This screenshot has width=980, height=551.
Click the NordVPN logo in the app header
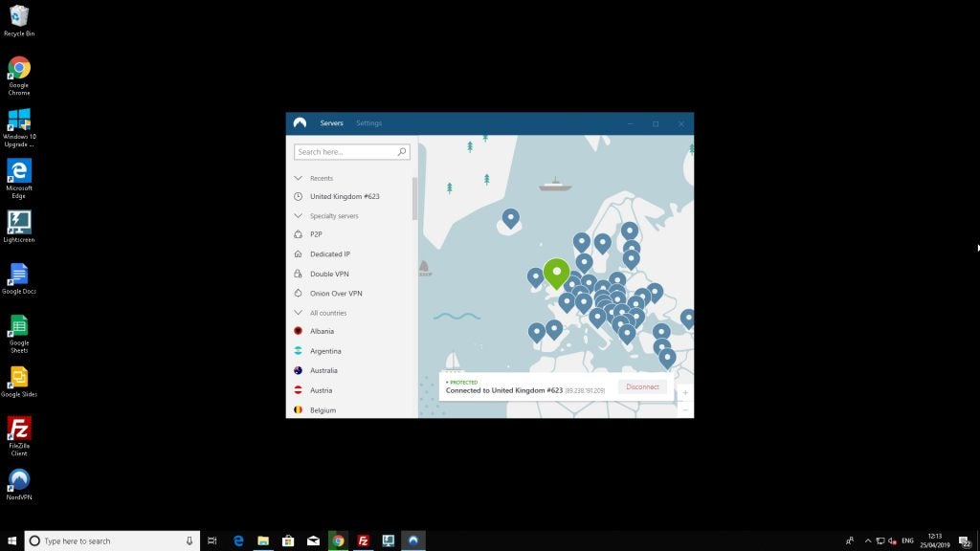pyautogui.click(x=300, y=123)
